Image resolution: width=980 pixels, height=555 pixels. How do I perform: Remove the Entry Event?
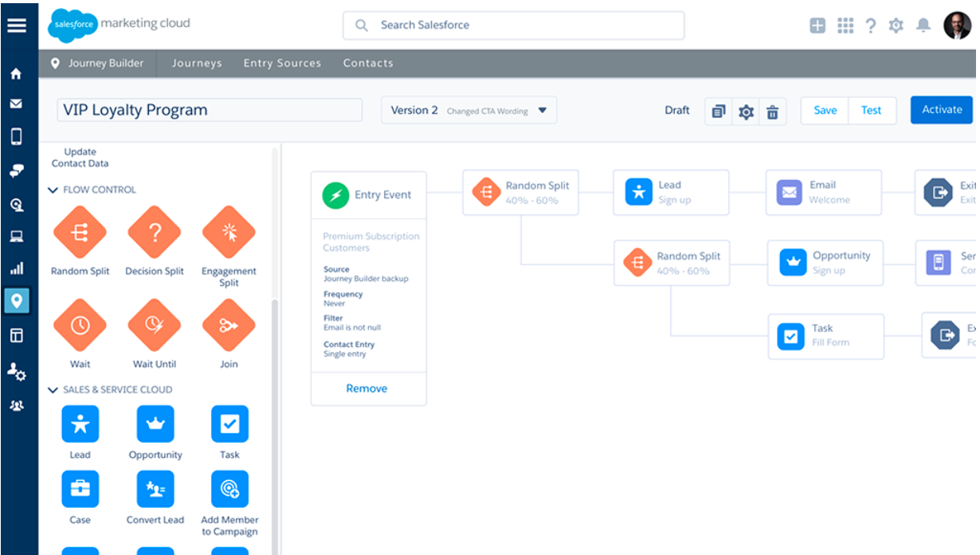point(367,388)
